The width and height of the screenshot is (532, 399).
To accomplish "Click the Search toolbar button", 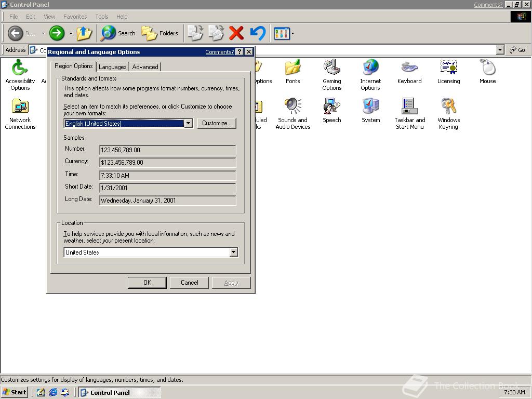I will [118, 33].
